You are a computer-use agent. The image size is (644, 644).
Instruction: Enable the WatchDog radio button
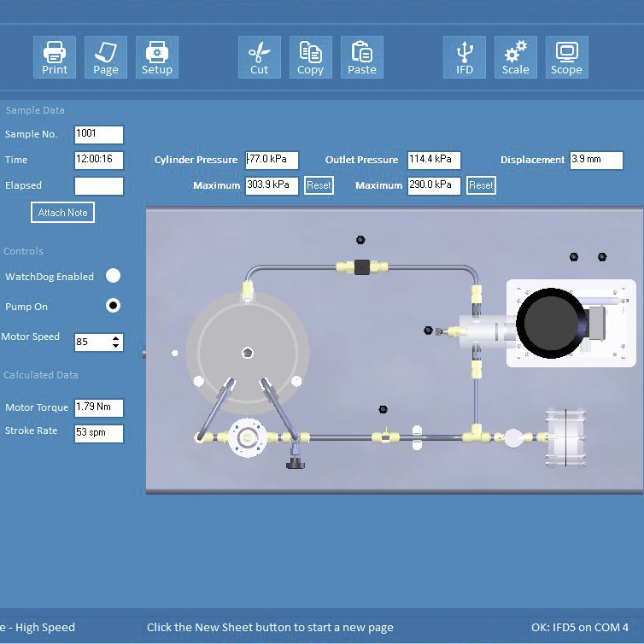[x=113, y=276]
